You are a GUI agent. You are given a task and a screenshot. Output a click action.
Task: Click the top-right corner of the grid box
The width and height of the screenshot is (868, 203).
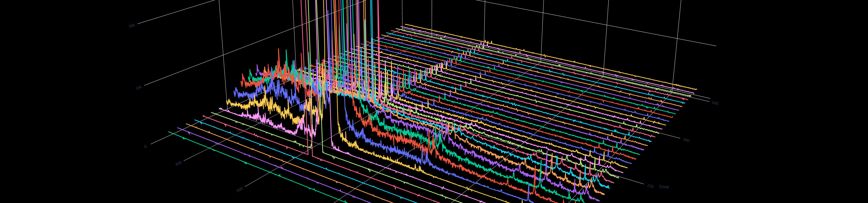click(716, 46)
